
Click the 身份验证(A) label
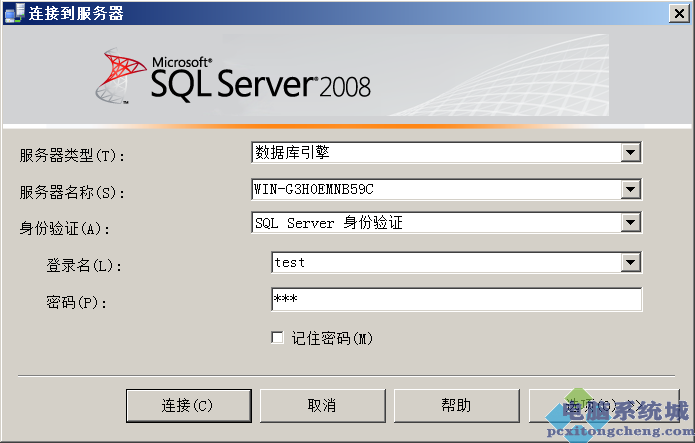pyautogui.click(x=65, y=229)
